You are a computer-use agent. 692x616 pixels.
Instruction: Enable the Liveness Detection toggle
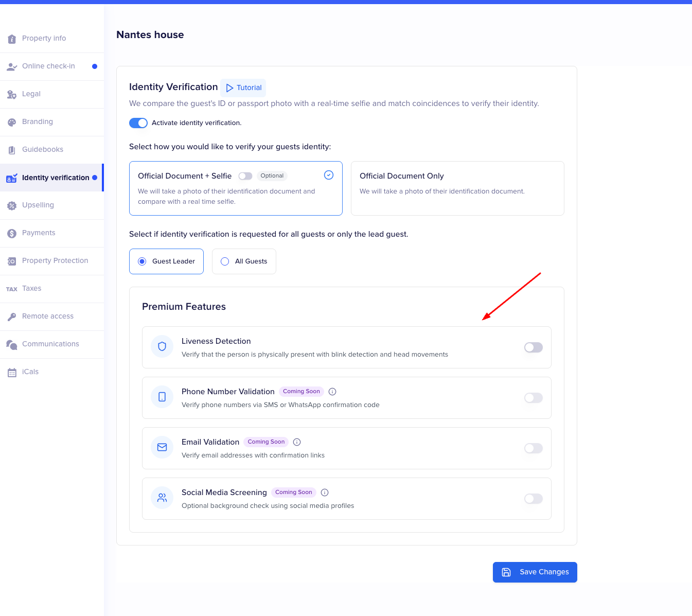[533, 347]
